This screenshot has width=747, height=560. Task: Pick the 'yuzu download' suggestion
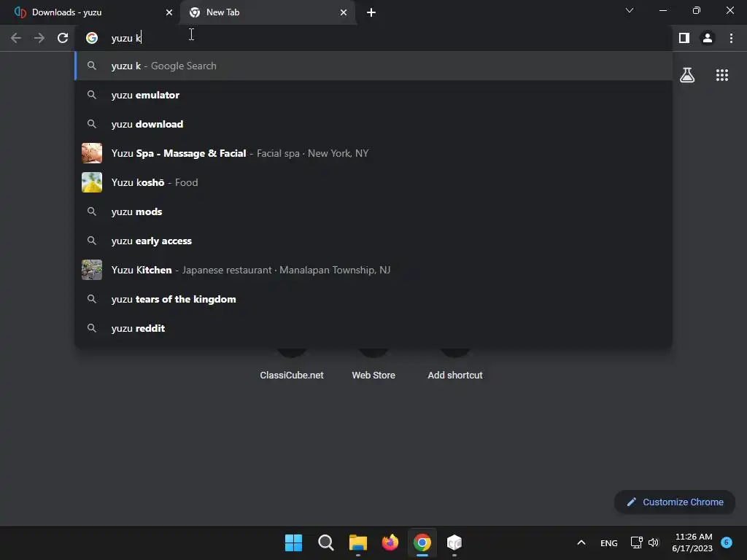coord(373,124)
